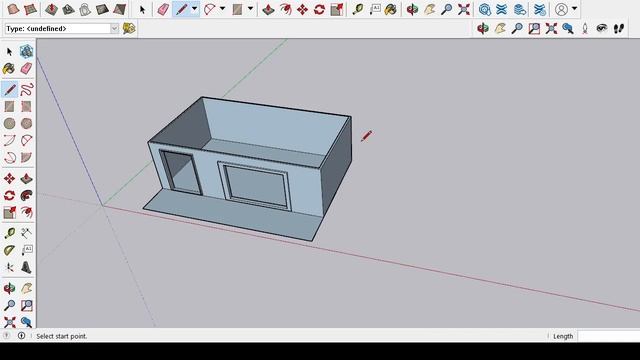The height and width of the screenshot is (360, 640).
Task: Select the 3D Text tool
Action: (x=26, y=267)
